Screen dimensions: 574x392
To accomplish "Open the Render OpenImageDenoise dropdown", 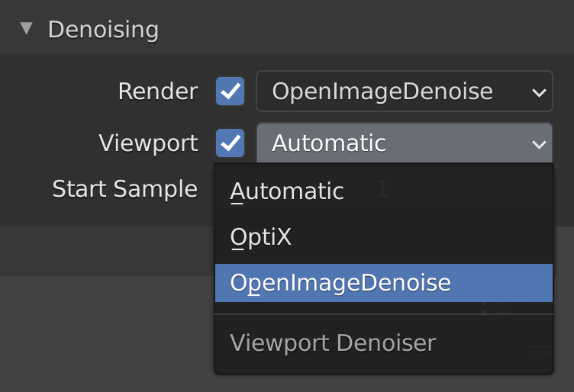I will [404, 91].
